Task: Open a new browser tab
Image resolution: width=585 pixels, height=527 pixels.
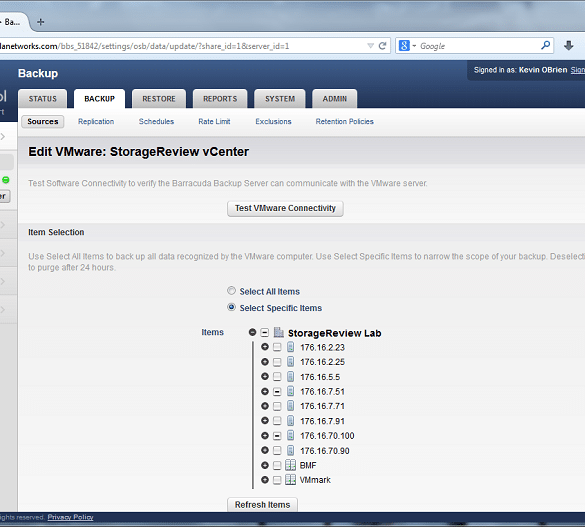Action: (x=41, y=22)
